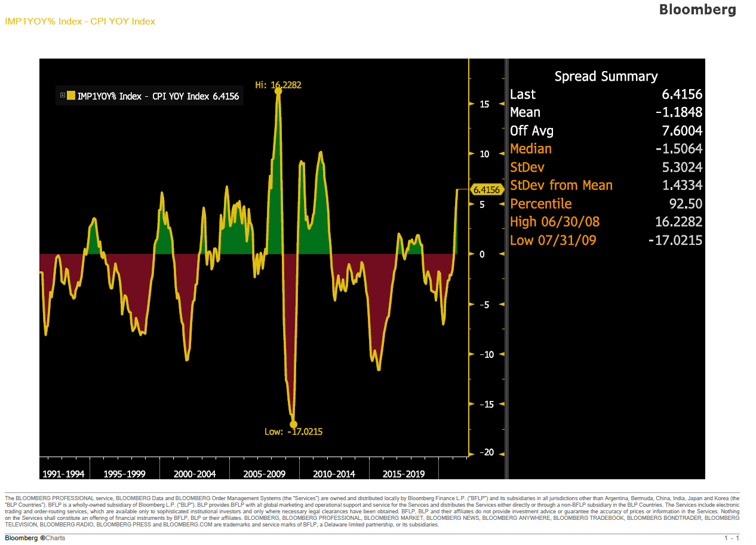Screen dimensions: 756x545
Task: Click the StDev link in summary
Action: click(527, 167)
